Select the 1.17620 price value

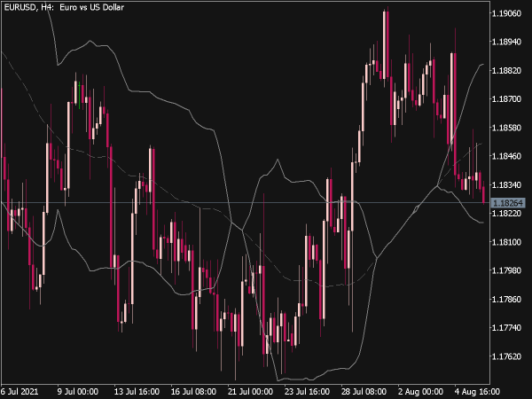[506, 356]
